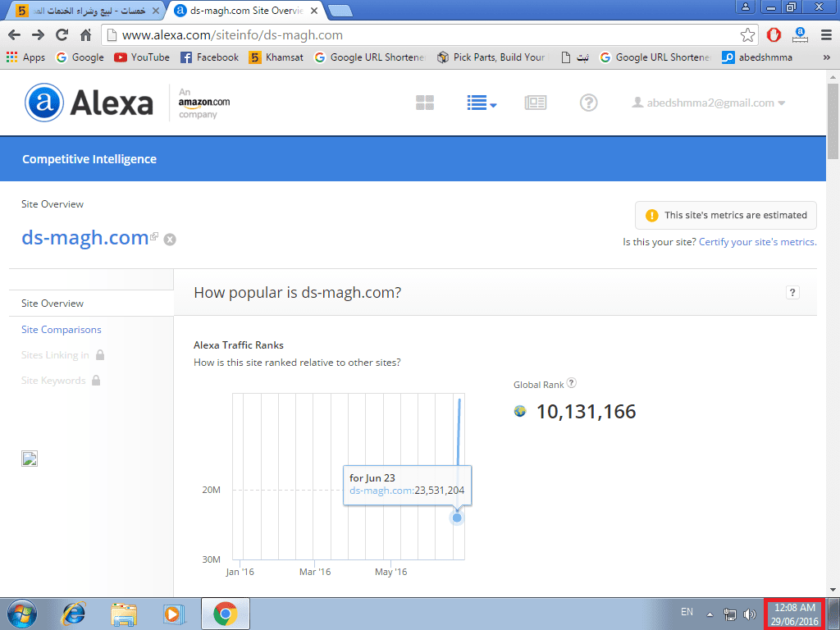Open the YouTube bookmark
Image resolution: width=840 pixels, height=630 pixels.
tap(142, 57)
